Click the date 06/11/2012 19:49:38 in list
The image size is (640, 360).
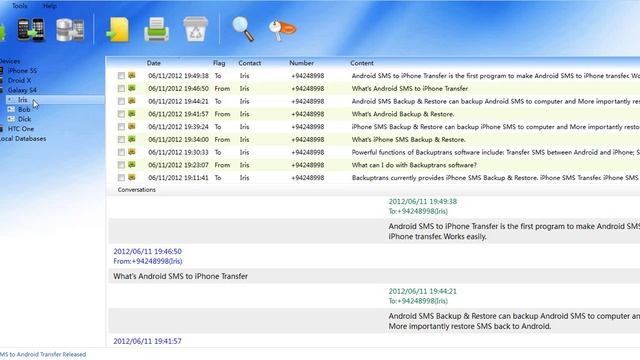click(x=178, y=76)
